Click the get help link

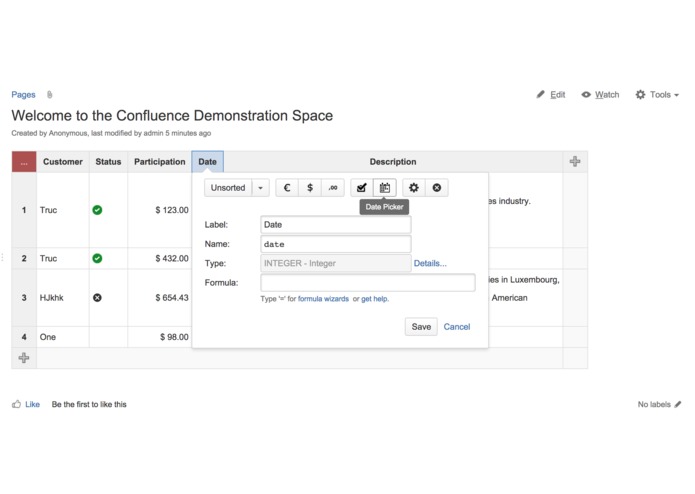click(375, 299)
